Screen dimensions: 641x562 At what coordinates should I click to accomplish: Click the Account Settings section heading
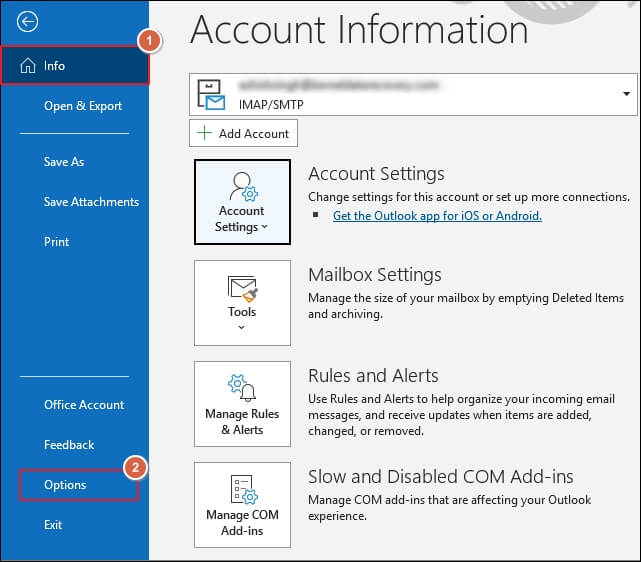pos(376,174)
